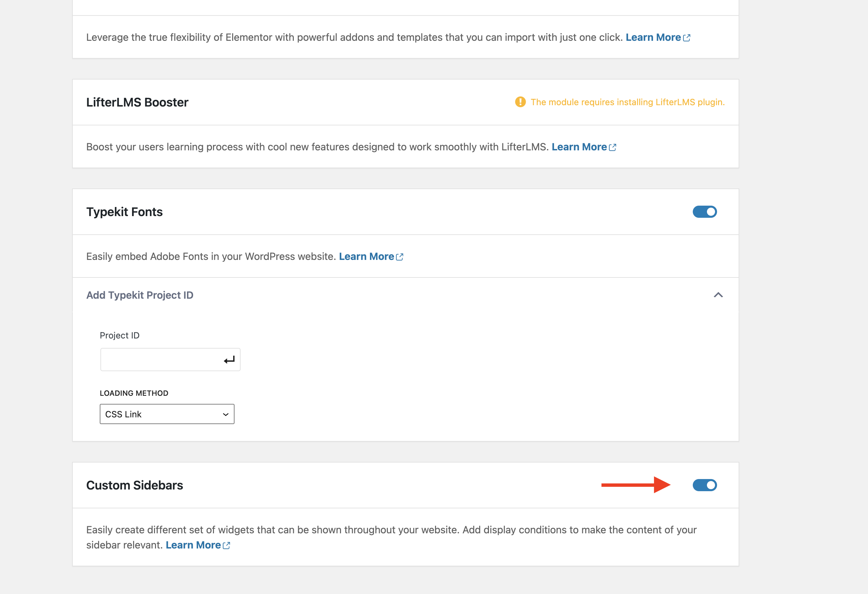The height and width of the screenshot is (594, 868).
Task: Open the Adobe Fonts Learn More link
Action: tap(366, 256)
